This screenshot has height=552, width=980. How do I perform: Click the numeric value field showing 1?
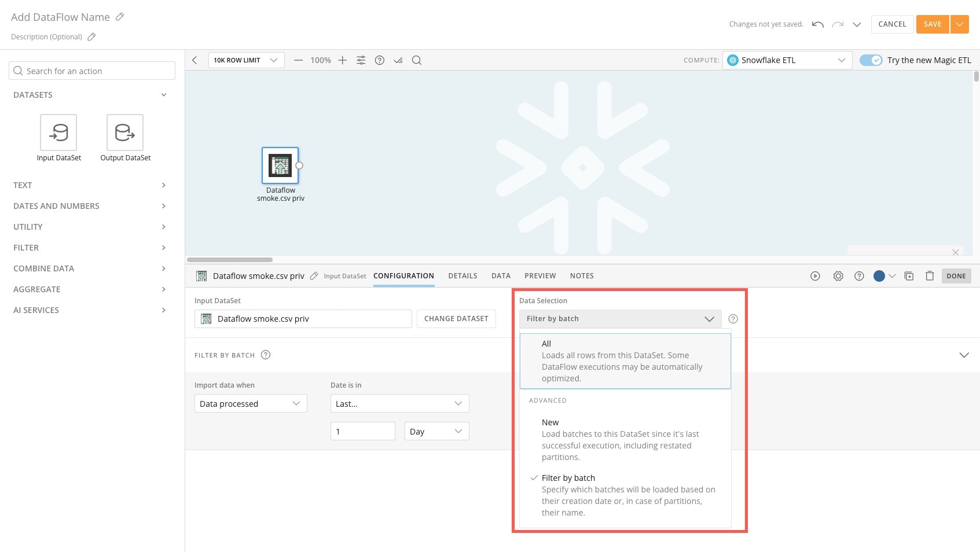click(362, 431)
